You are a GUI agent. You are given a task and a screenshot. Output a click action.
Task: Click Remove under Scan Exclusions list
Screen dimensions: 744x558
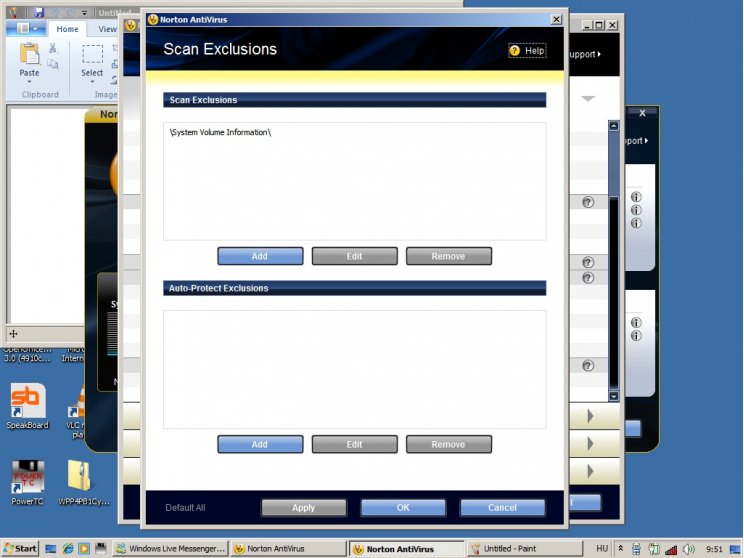[x=448, y=256]
